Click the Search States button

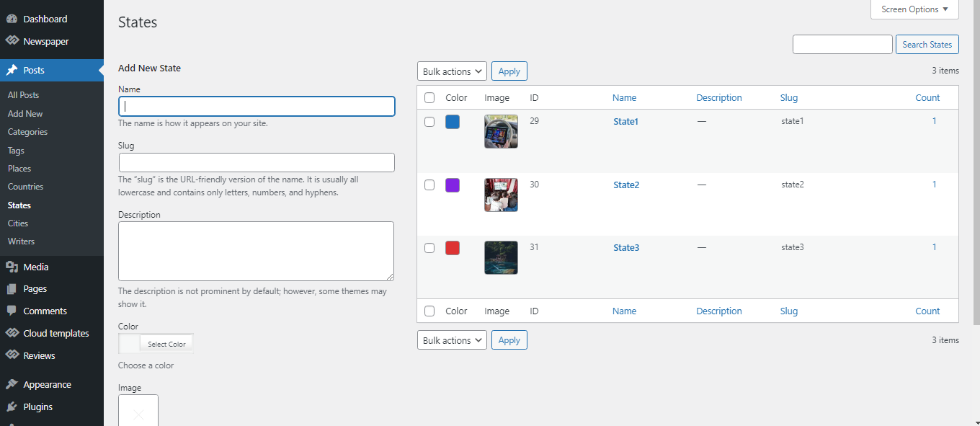click(927, 44)
